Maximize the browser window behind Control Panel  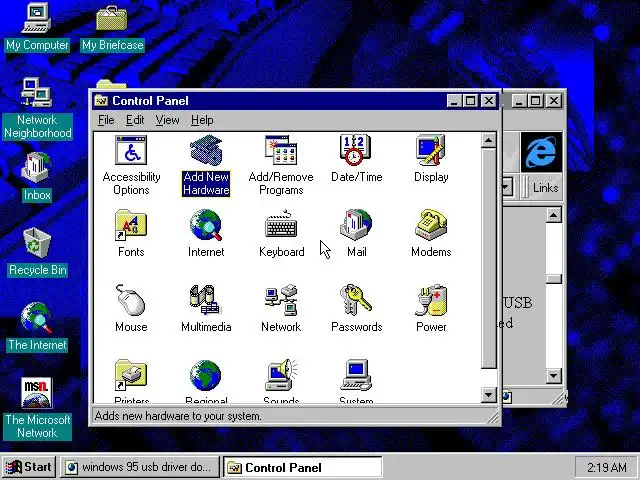(x=536, y=101)
